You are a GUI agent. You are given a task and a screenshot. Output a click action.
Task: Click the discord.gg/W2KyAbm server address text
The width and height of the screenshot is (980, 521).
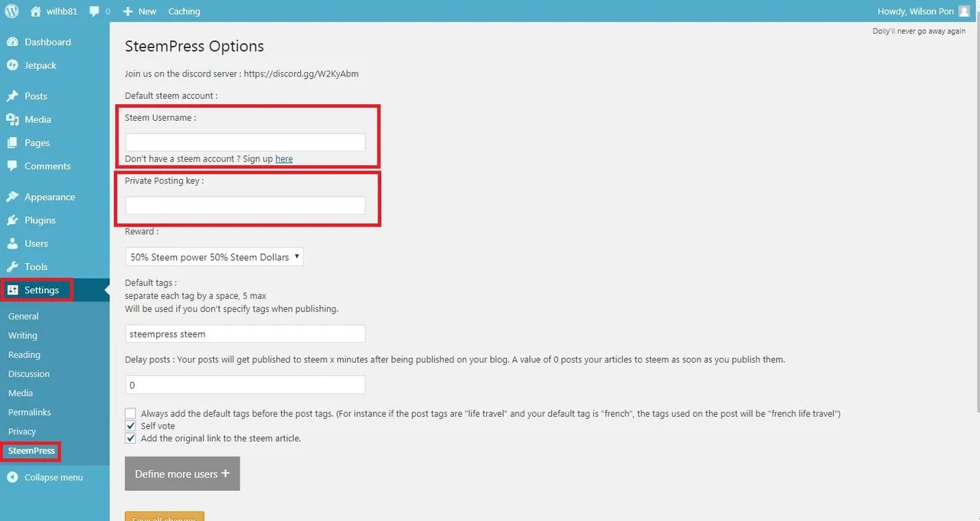click(x=301, y=74)
